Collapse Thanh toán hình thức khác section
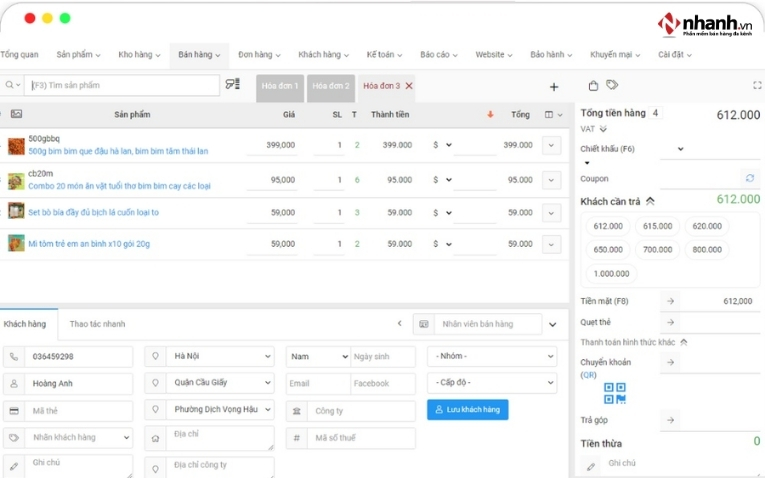Viewport: 765px width, 478px height. (x=684, y=342)
